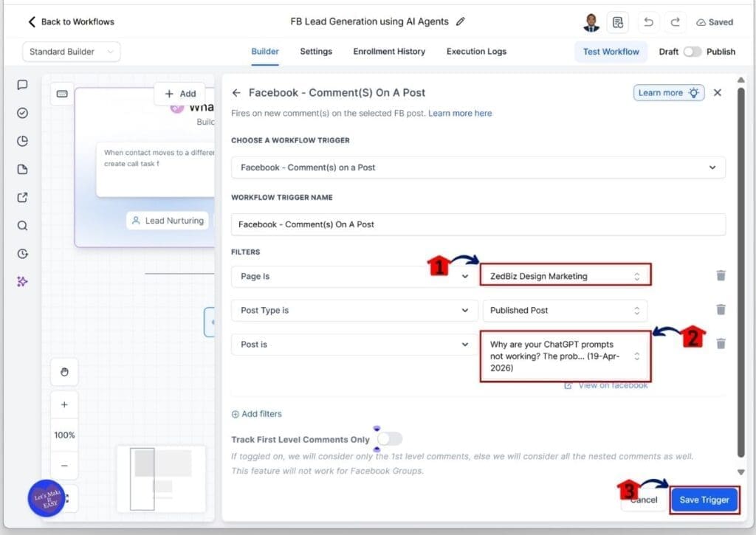Open the pie chart stats icon in sidebar
The image size is (756, 535).
click(22, 141)
